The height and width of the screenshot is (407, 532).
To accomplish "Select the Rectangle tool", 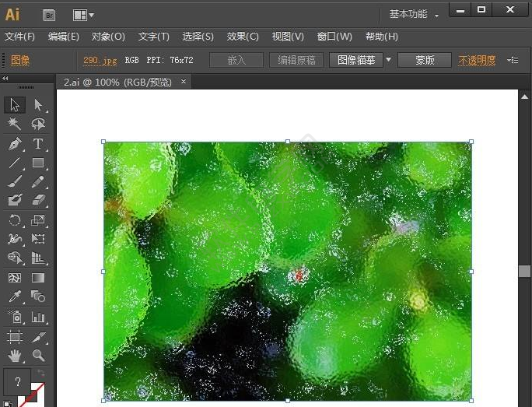I will (38, 163).
